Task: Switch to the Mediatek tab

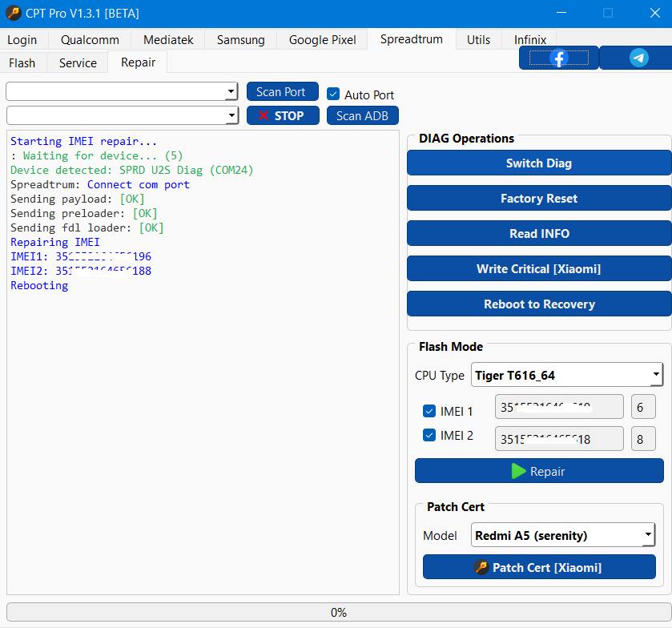Action: pyautogui.click(x=168, y=40)
